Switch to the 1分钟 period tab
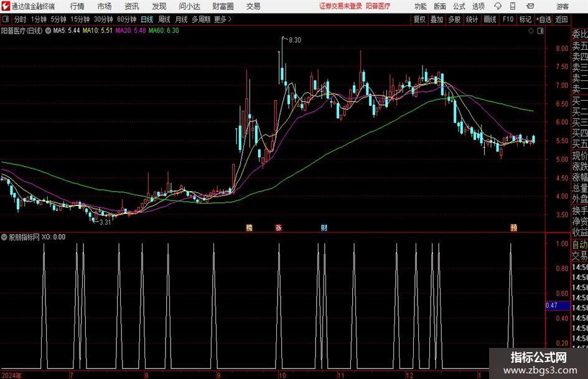 [x=38, y=19]
